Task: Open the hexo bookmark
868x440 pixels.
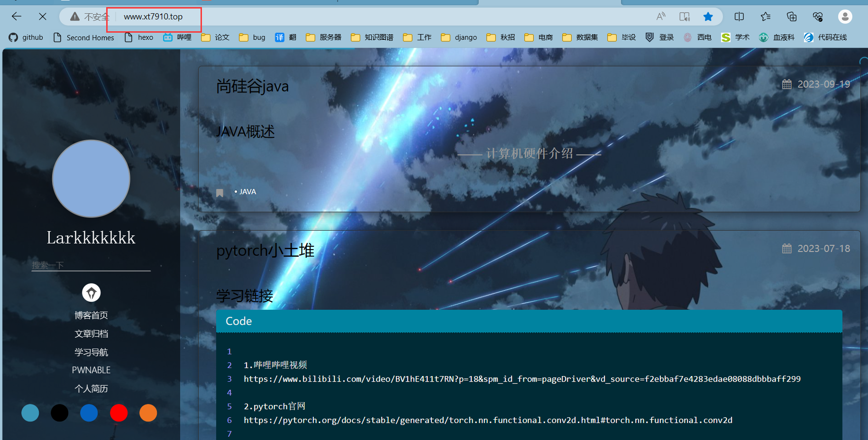Action: point(139,37)
